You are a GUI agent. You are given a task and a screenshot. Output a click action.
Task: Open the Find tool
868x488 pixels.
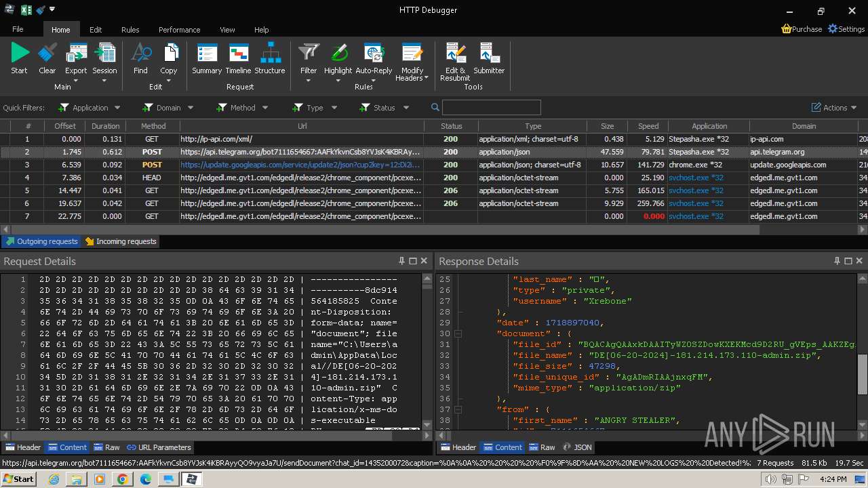[140, 60]
